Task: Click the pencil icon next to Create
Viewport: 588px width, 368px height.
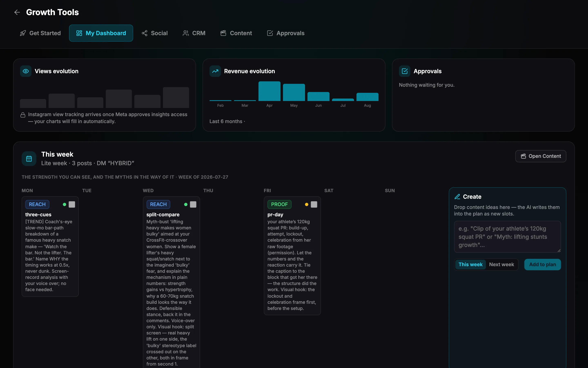Action: pos(457,197)
